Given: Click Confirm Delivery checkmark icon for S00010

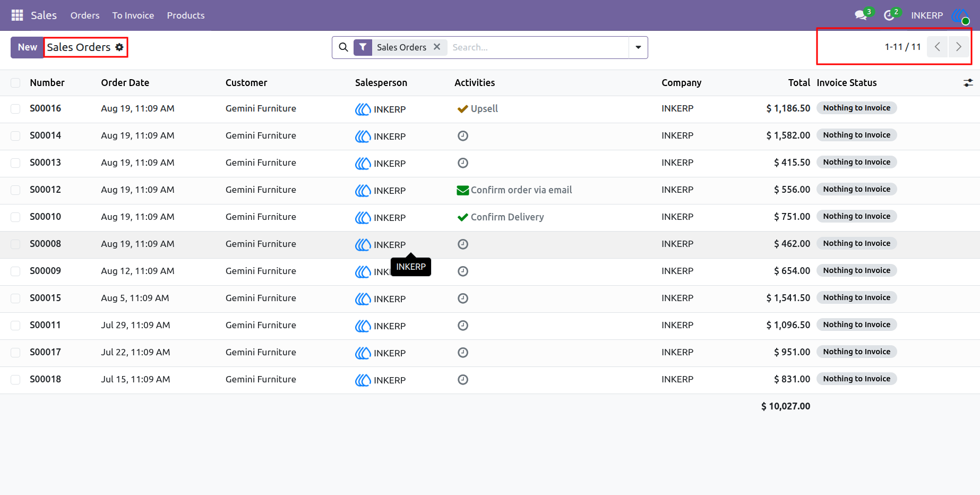Looking at the screenshot, I should (x=462, y=217).
